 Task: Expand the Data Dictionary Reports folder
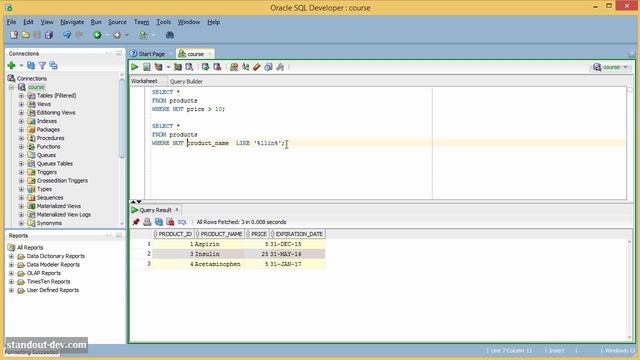11,256
